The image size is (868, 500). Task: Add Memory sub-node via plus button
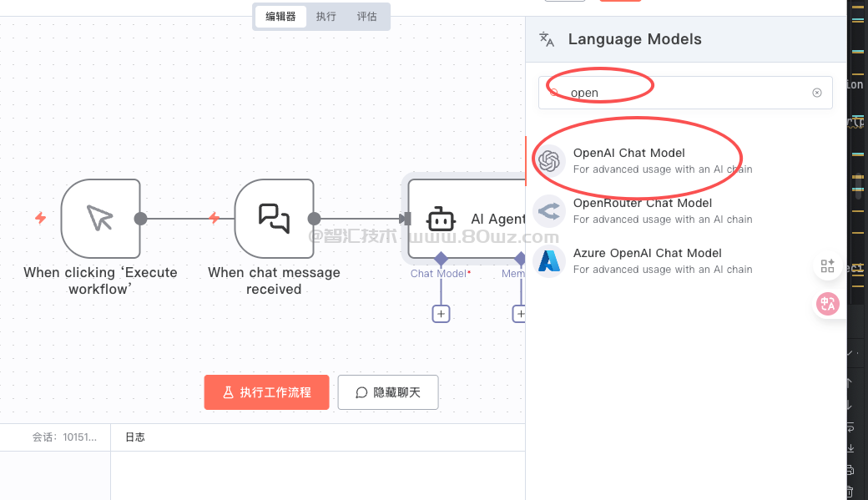click(519, 314)
